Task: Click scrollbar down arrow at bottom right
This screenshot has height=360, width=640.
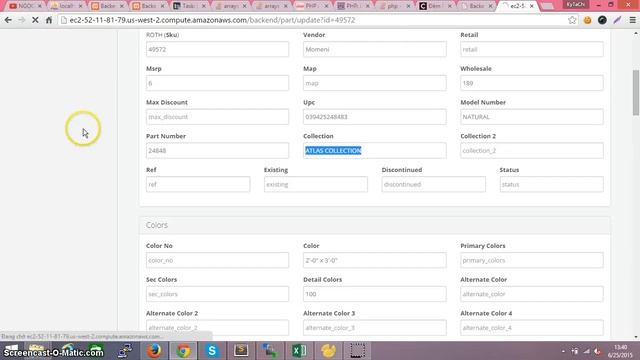Action: click(636, 337)
